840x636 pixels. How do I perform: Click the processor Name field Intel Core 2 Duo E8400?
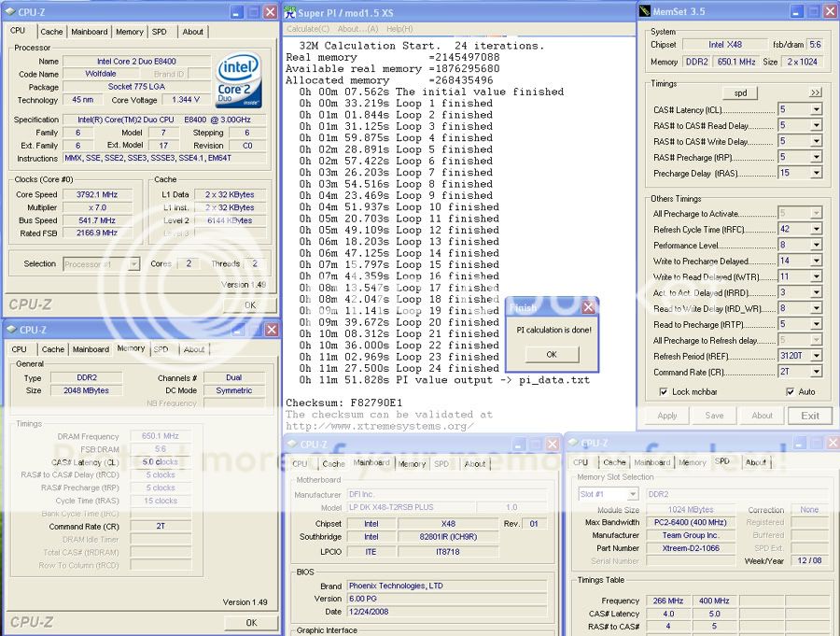[136, 61]
